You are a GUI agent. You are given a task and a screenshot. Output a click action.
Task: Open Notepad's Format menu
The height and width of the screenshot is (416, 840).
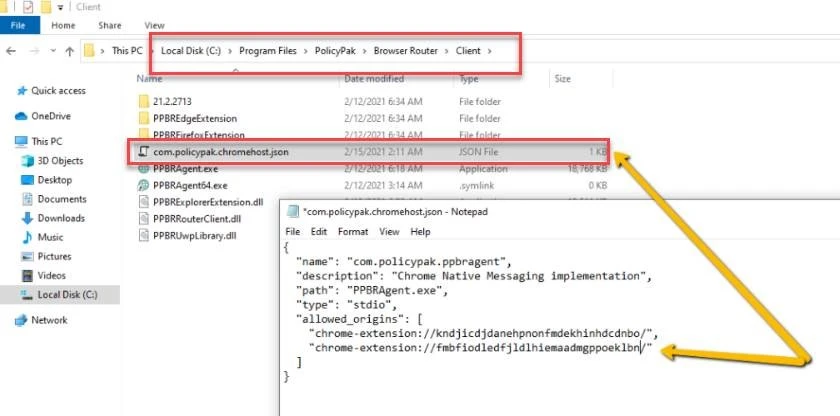pos(352,232)
